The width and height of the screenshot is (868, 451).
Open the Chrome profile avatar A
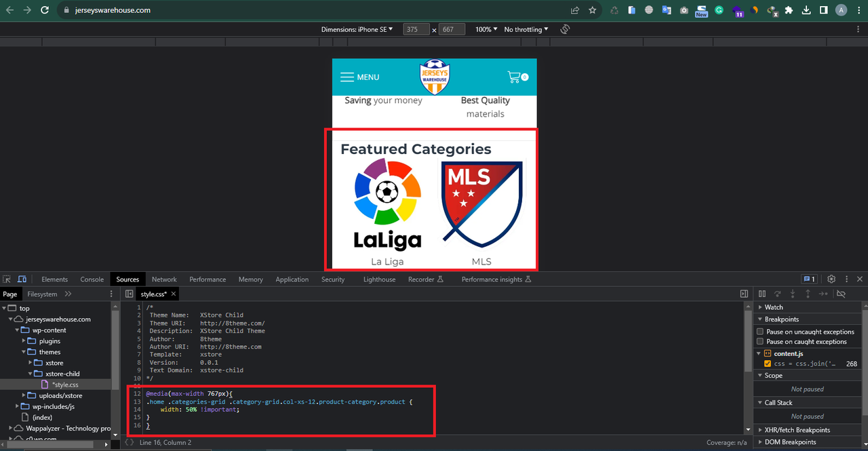click(x=842, y=10)
